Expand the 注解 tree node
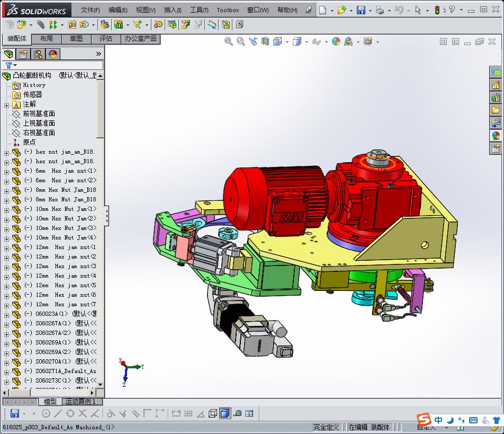 [x=6, y=105]
